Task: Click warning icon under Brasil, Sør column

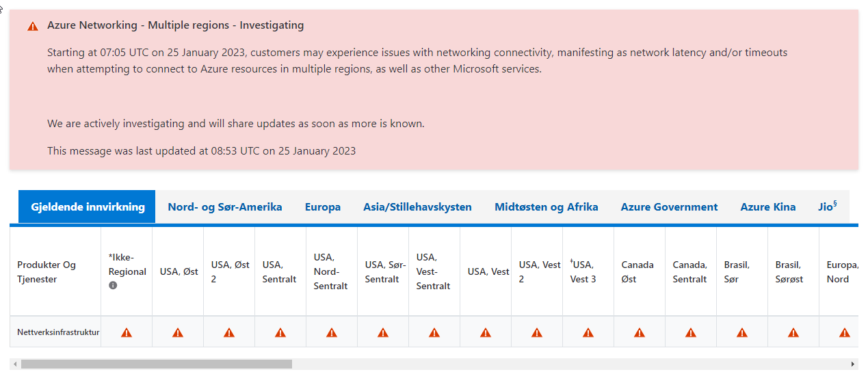Action: coord(742,333)
